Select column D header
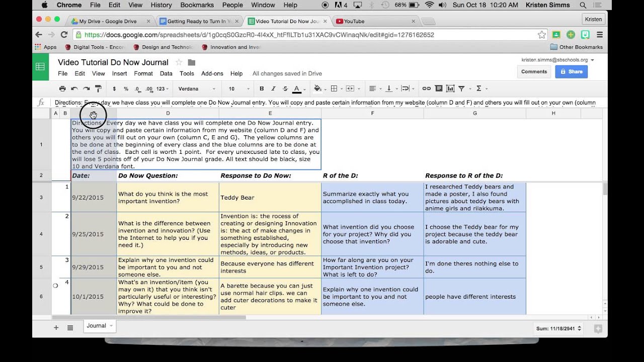 tap(168, 113)
